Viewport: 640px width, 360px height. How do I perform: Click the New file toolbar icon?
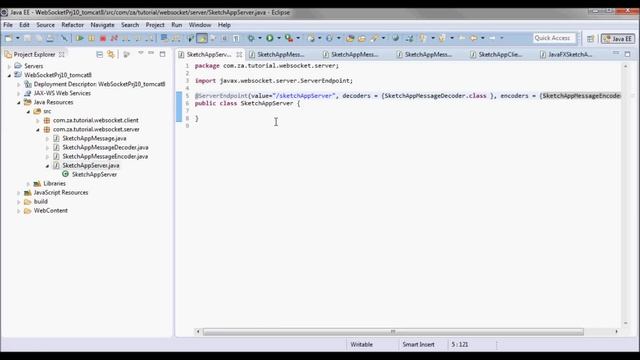pyautogui.click(x=8, y=38)
